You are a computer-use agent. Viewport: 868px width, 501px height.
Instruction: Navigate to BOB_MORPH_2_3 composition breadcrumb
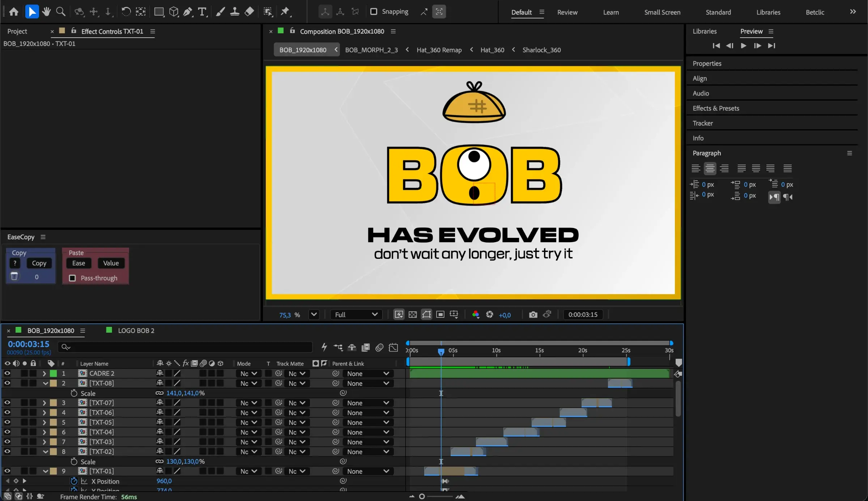pyautogui.click(x=371, y=50)
